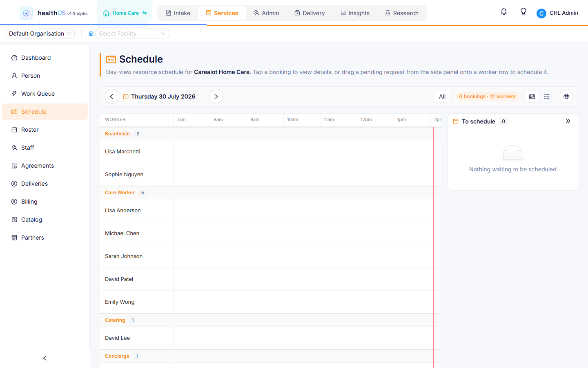Select worker David Lee
The width and height of the screenshot is (588, 368).
click(x=118, y=338)
